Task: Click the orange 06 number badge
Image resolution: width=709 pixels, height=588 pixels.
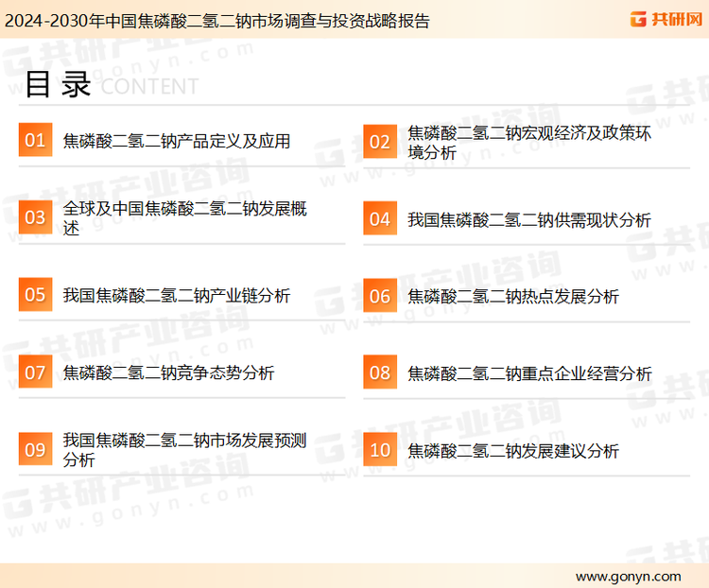Action: coord(380,296)
